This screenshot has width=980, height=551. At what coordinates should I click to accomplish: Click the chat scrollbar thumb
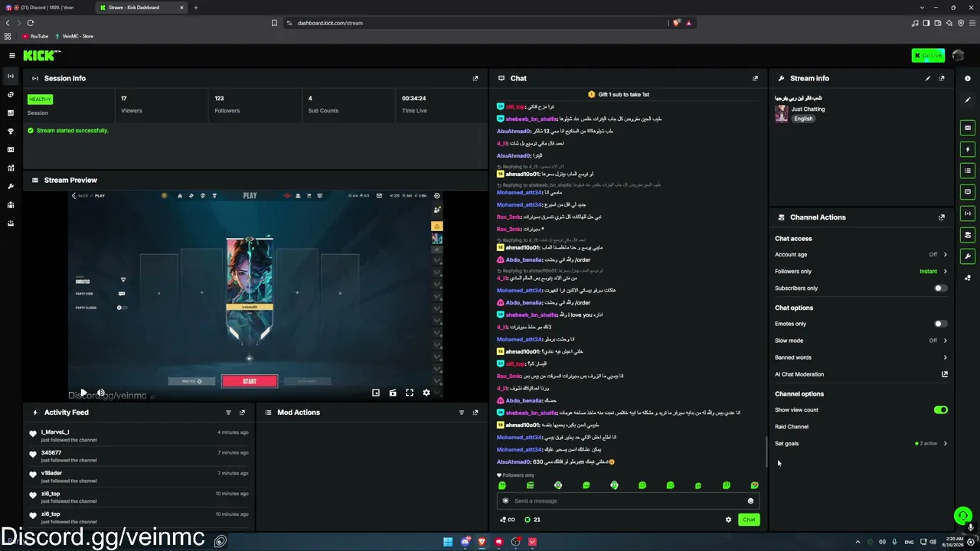[x=767, y=452]
